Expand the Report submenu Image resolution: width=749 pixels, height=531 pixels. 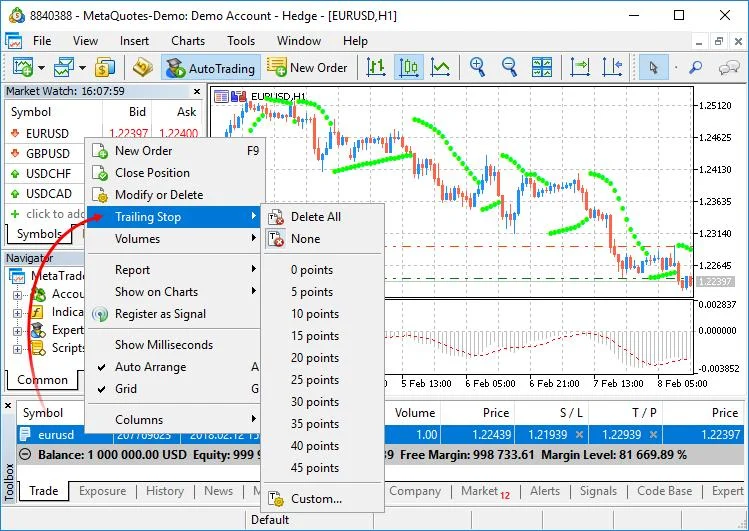tap(174, 270)
